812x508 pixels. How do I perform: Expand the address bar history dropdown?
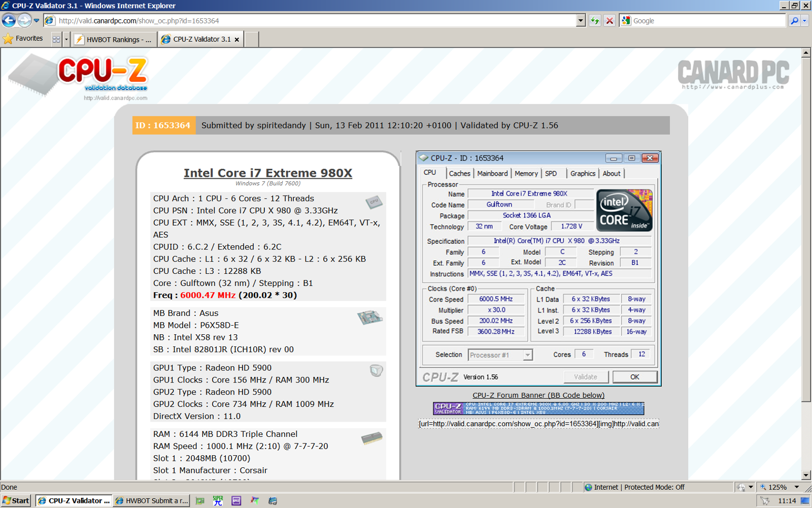pos(581,21)
